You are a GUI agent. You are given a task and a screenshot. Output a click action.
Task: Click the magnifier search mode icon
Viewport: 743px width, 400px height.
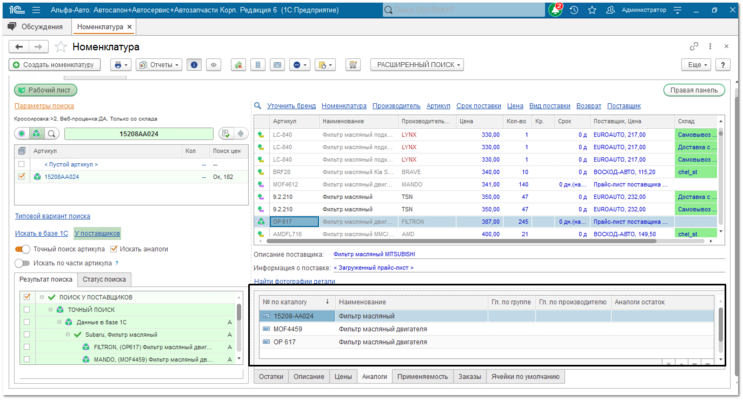pos(52,134)
